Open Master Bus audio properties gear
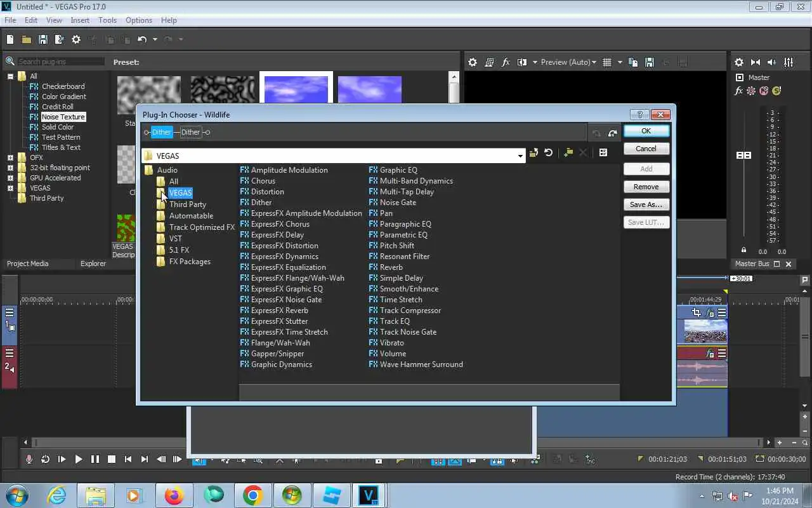Viewport: 812px width, 508px height. pos(739,62)
